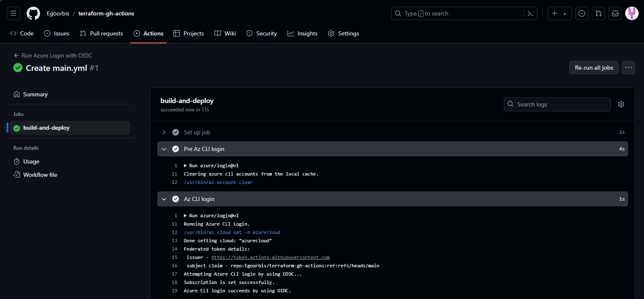Viewport: 644px width, 299px height.
Task: Open the notifications inbox icon
Action: [615, 13]
